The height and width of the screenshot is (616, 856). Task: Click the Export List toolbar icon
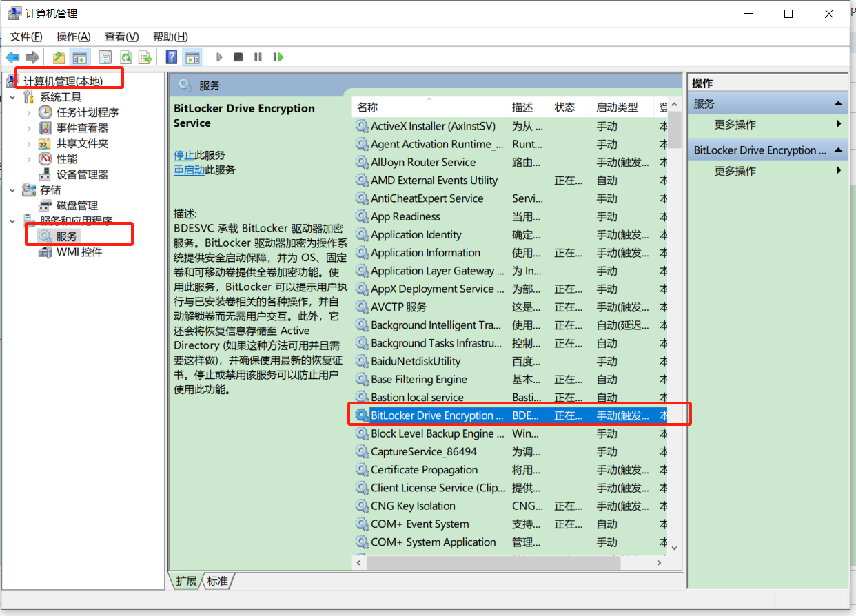tap(145, 57)
